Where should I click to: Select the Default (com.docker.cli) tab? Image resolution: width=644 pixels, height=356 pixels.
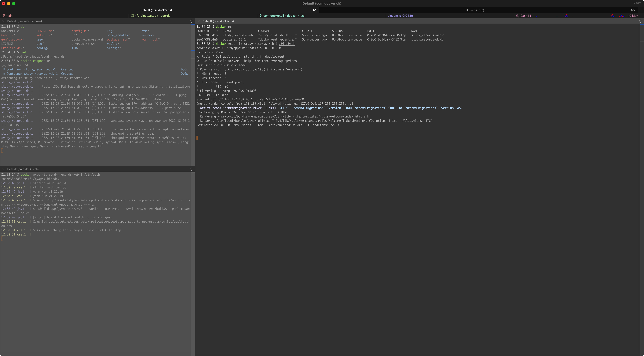pyautogui.click(x=156, y=10)
